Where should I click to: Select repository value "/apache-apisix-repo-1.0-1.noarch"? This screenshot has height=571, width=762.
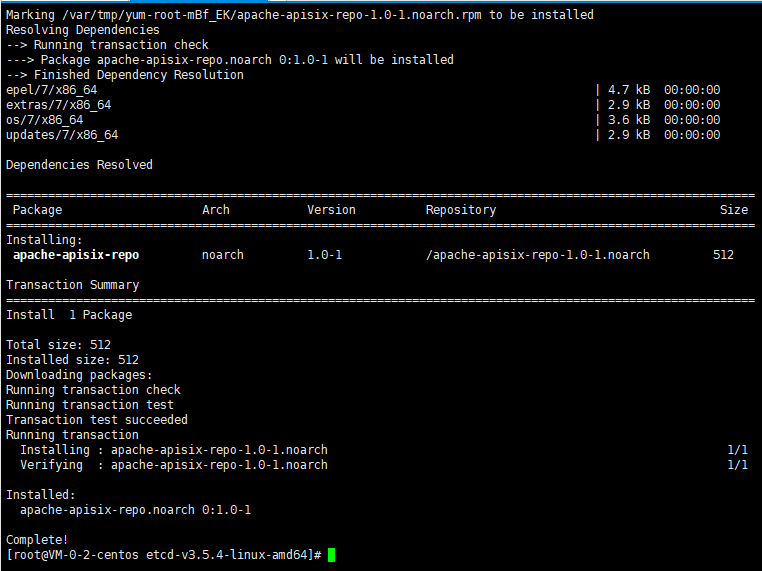[x=537, y=255]
